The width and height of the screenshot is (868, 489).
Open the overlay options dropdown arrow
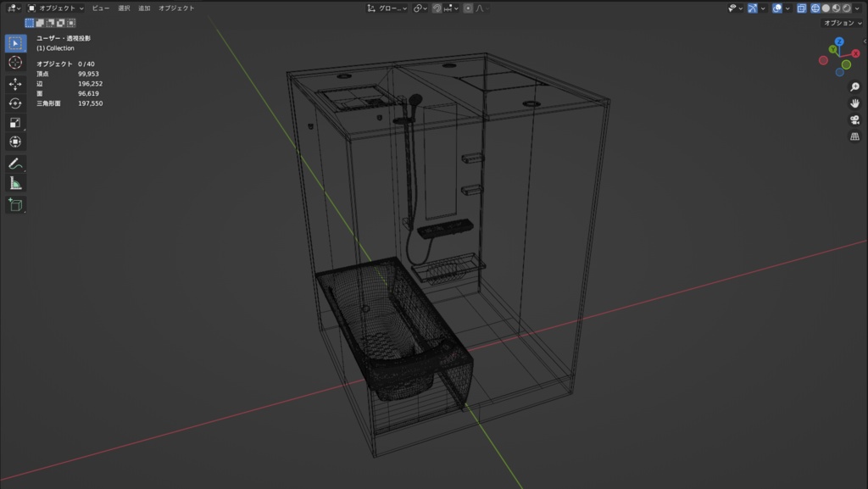point(787,8)
